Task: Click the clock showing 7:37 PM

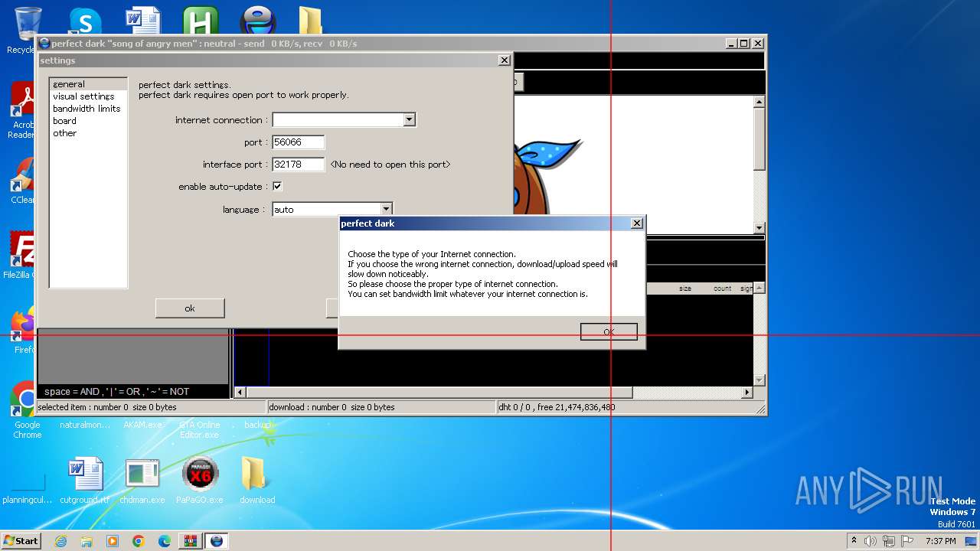Action: 940,541
